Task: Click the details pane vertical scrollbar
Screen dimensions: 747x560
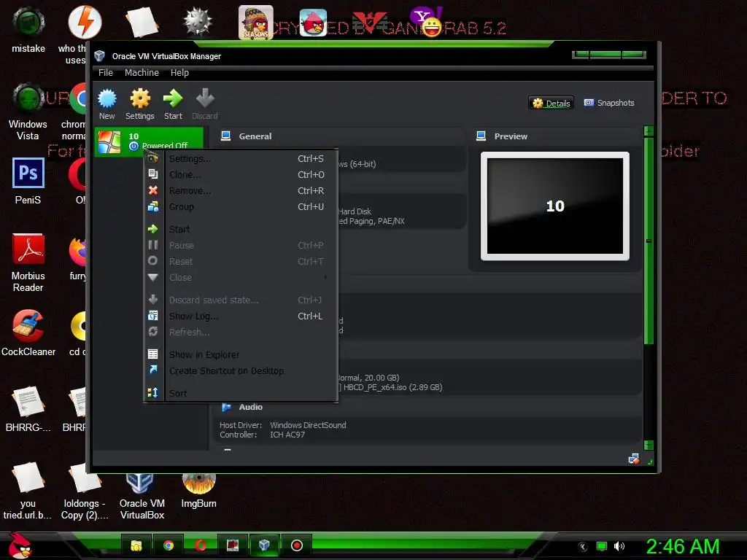Action: [x=649, y=241]
